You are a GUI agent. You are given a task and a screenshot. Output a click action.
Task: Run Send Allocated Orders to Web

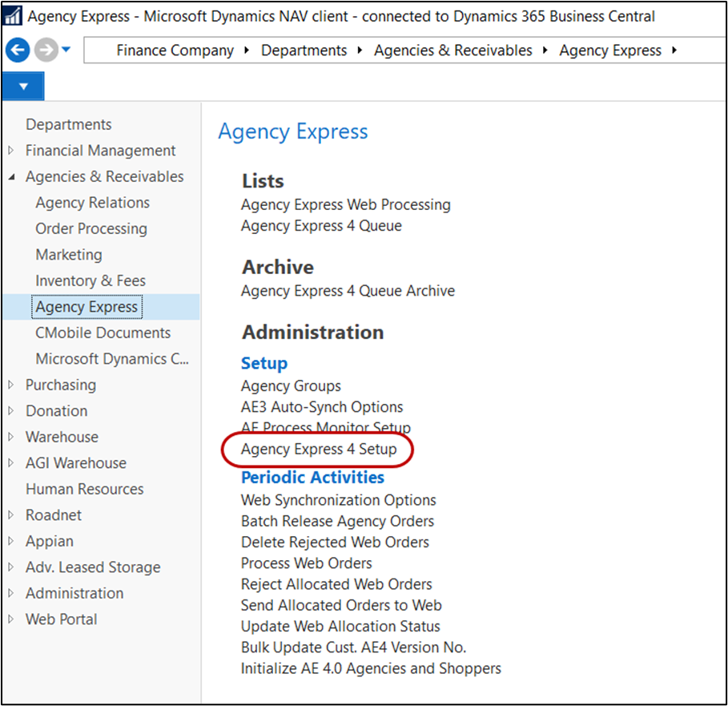click(341, 605)
